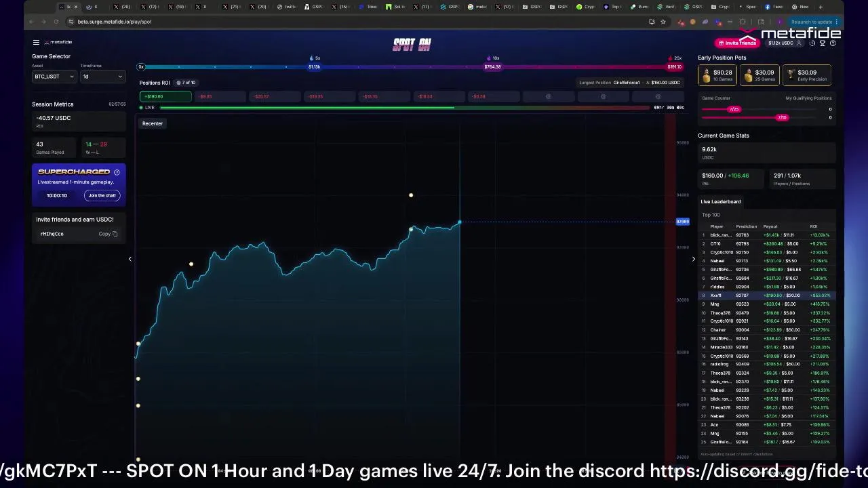Click the 10x multiplier flame marker
Screen dimensions: 868x488
click(493, 58)
